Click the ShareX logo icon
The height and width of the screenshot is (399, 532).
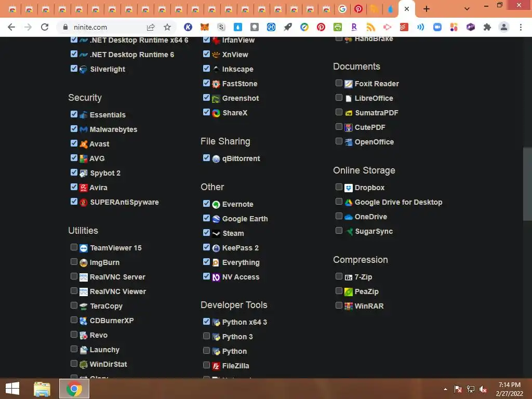pos(216,113)
